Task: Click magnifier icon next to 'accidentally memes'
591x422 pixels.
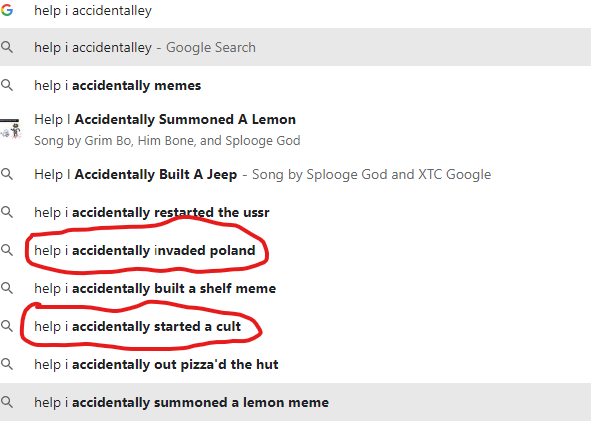Action: click(x=7, y=85)
